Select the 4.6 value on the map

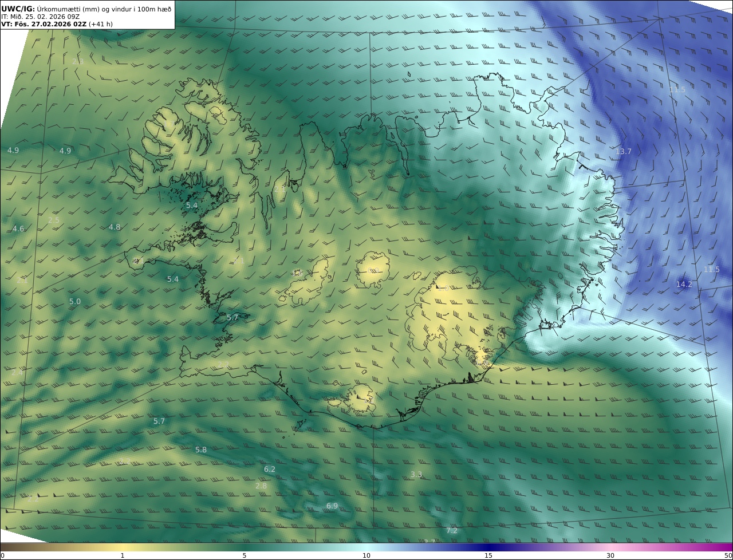18,229
